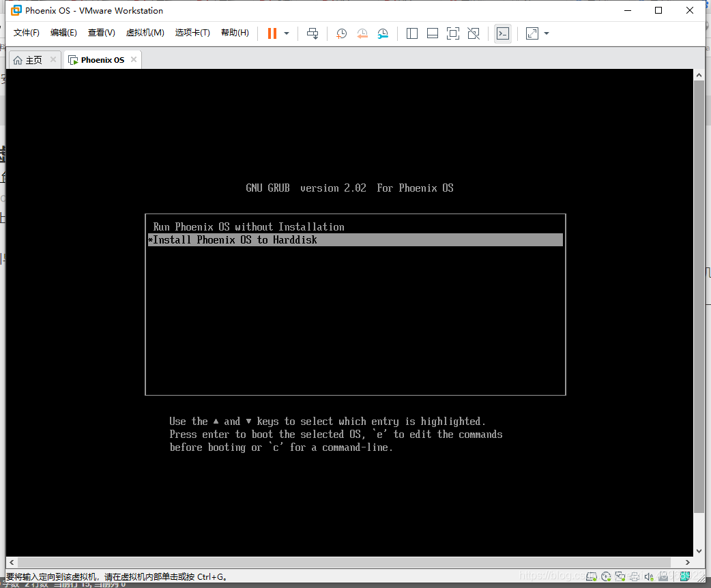711x588 pixels.
Task: Open the 帮助(H) menu
Action: tap(235, 33)
